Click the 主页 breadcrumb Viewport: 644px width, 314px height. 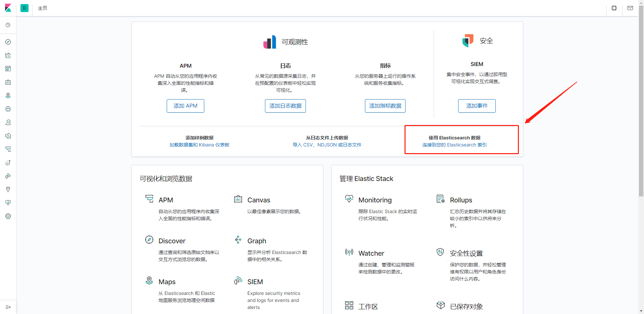[43, 8]
